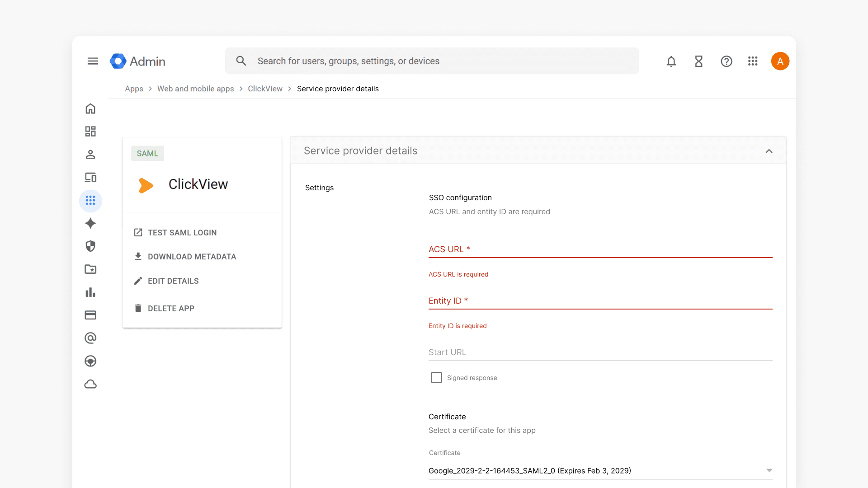Click into the Start URL field
868x488 pixels.
[600, 352]
